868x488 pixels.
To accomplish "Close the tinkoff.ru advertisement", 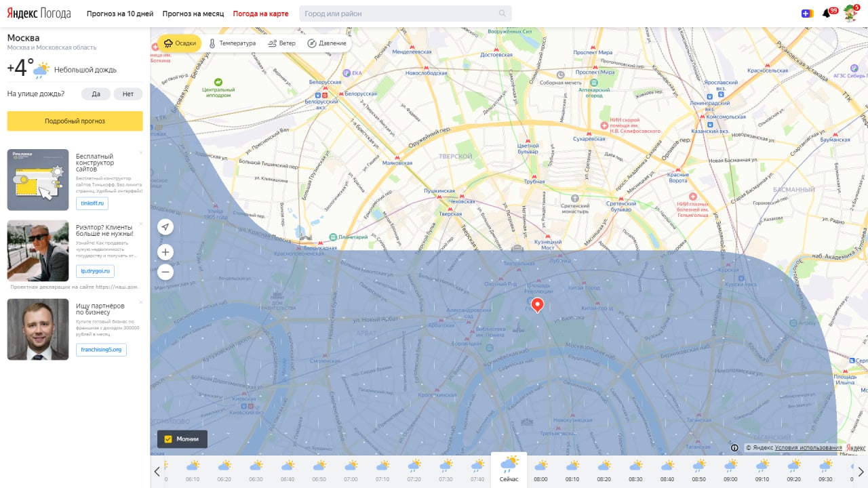I will coord(141,152).
